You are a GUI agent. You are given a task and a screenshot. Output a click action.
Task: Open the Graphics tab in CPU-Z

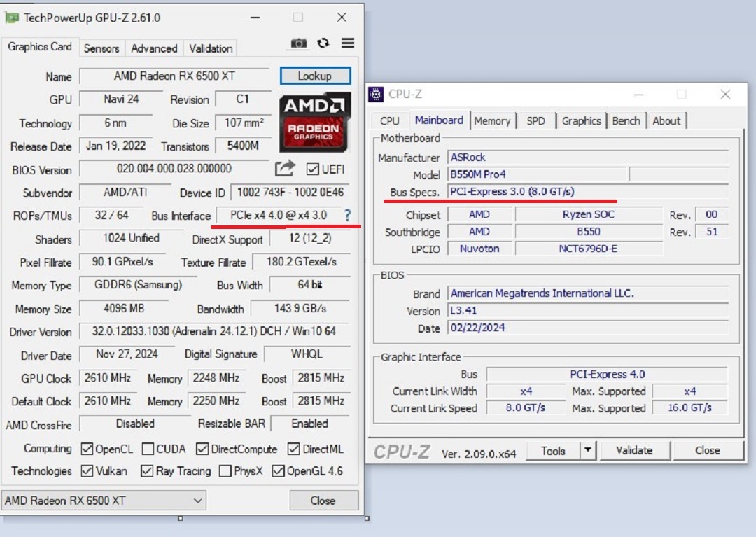(x=582, y=120)
